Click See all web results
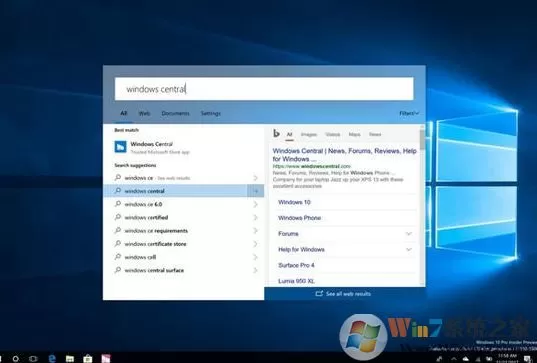The width and height of the screenshot is (537, 363). pos(343,294)
